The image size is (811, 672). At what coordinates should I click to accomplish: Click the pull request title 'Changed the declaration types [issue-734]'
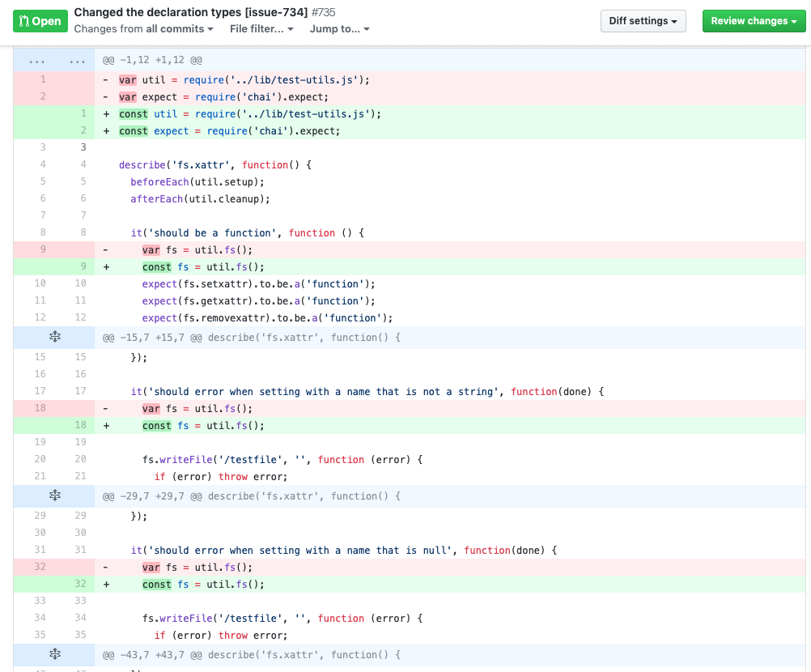coord(191,12)
